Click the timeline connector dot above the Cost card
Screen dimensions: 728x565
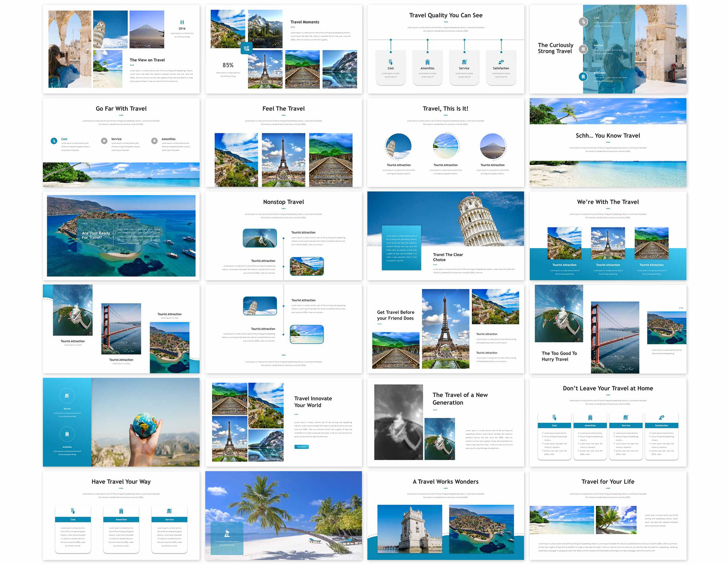[x=391, y=40]
